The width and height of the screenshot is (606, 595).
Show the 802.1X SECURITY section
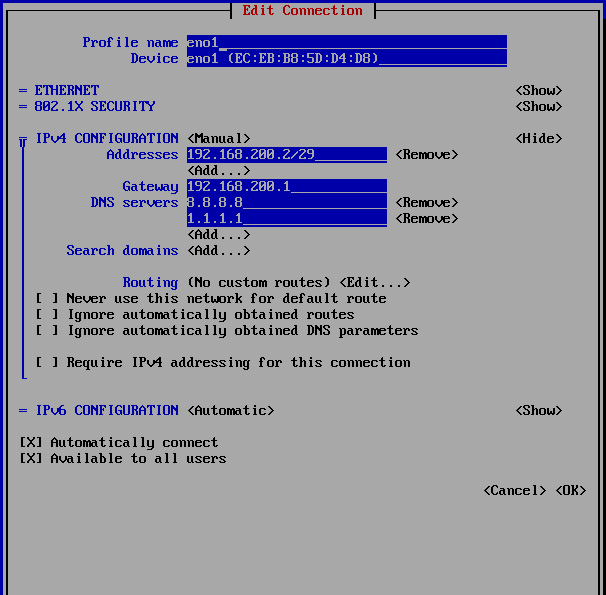click(539, 107)
